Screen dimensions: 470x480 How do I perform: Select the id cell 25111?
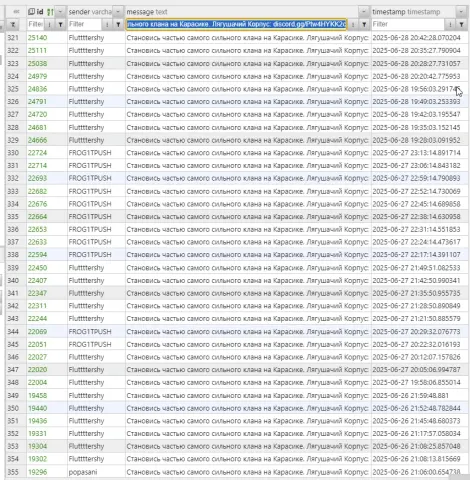point(47,50)
